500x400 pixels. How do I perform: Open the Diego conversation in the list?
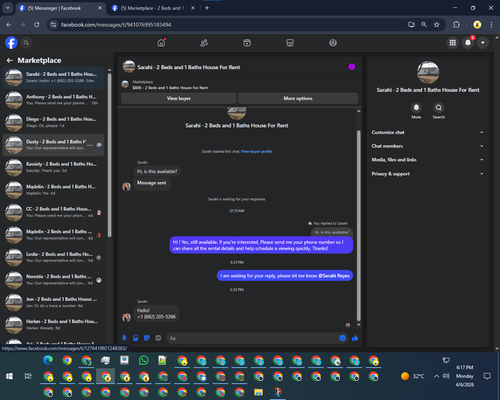pos(53,122)
